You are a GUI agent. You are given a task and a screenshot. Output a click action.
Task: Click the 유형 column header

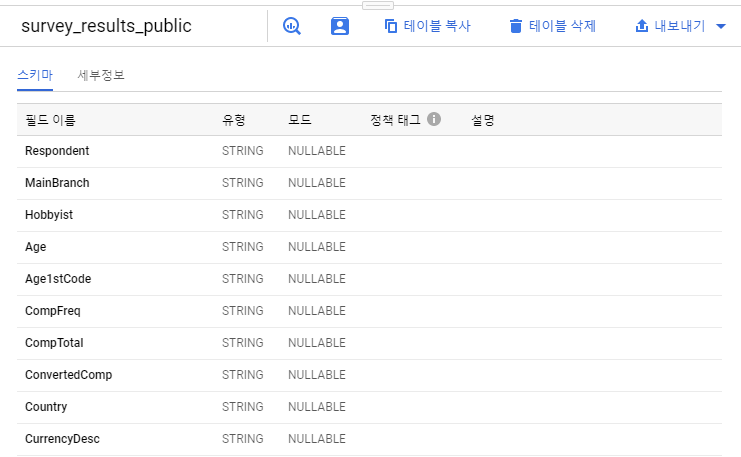233,120
